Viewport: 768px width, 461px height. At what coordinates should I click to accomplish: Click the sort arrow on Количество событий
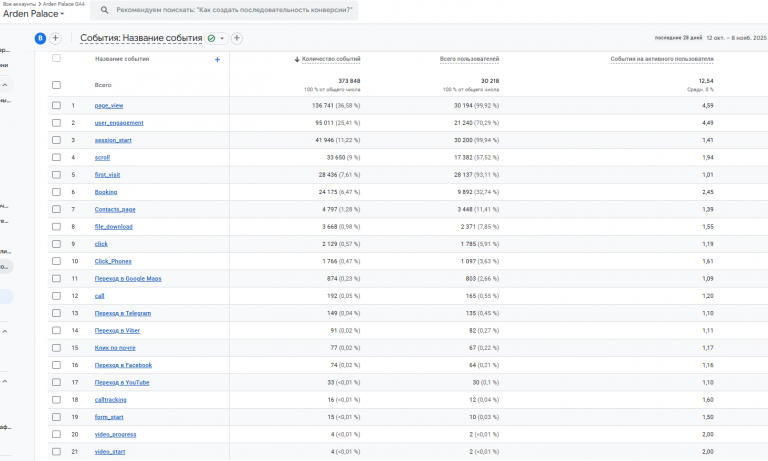[297, 60]
